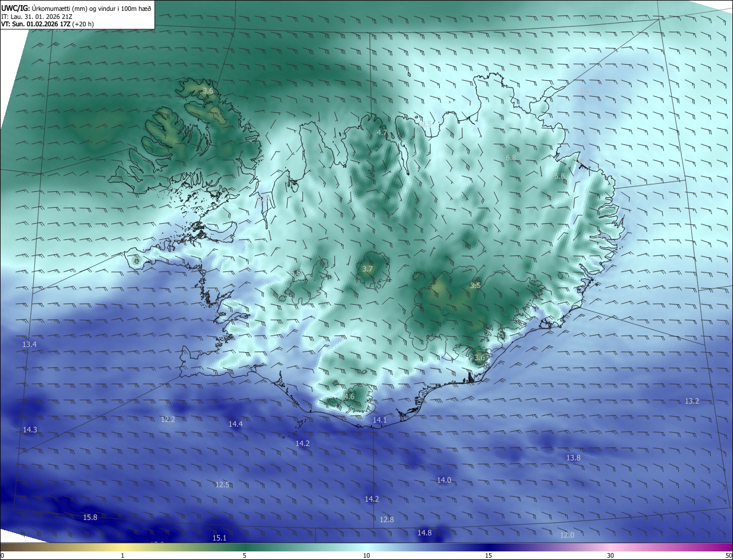This screenshot has width=733, height=560.
Task: Click the map value 12.5
Action: [222, 484]
